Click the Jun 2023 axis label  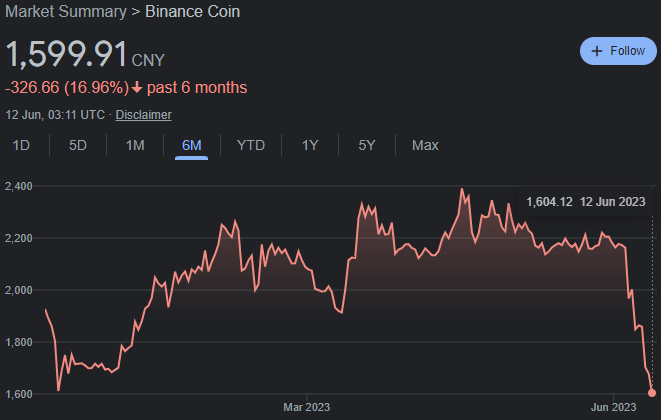pyautogui.click(x=613, y=407)
